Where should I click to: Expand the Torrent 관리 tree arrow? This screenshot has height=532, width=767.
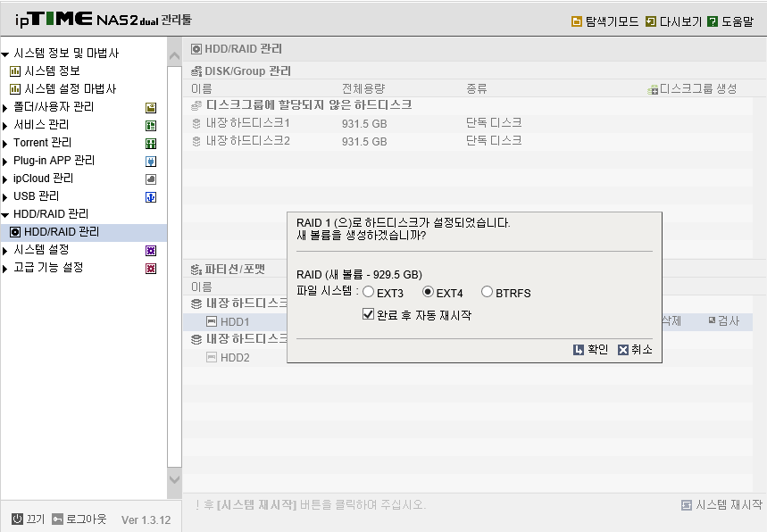click(x=4, y=144)
